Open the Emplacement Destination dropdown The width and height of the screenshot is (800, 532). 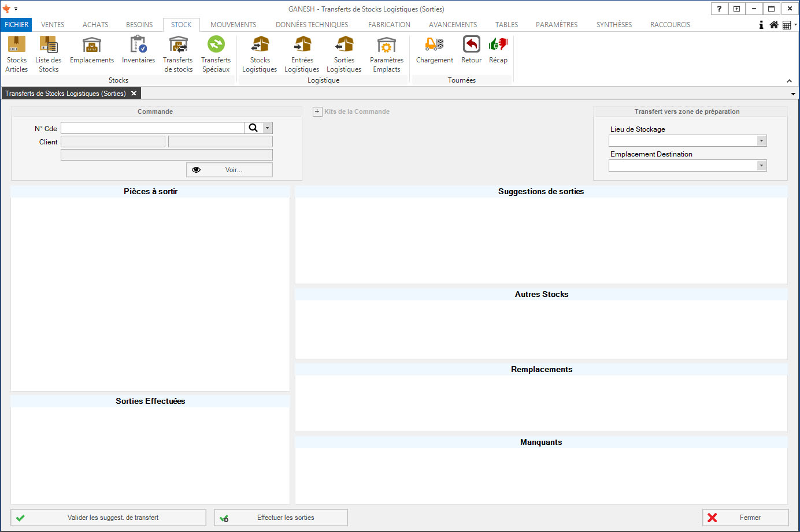(x=761, y=166)
